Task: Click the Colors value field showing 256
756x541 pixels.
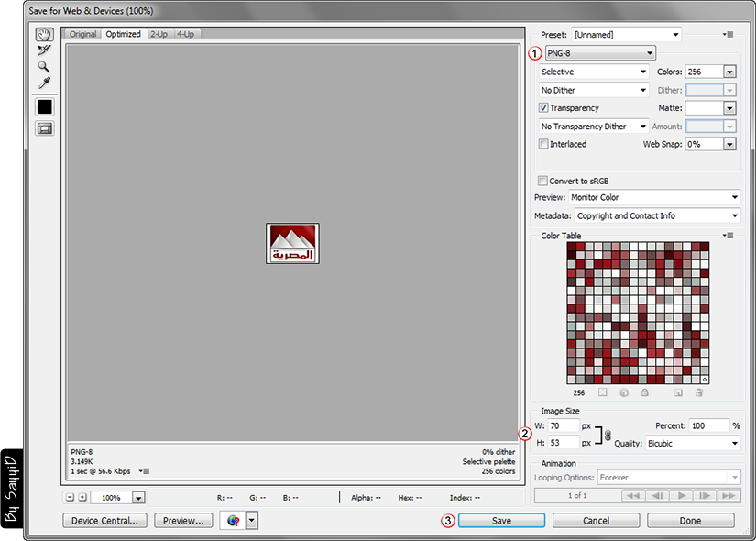Action: coord(705,72)
